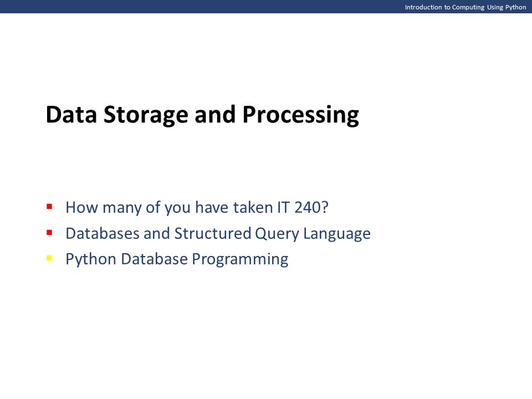
Task: Click the word Programming in the third bullet
Action: coord(240,260)
